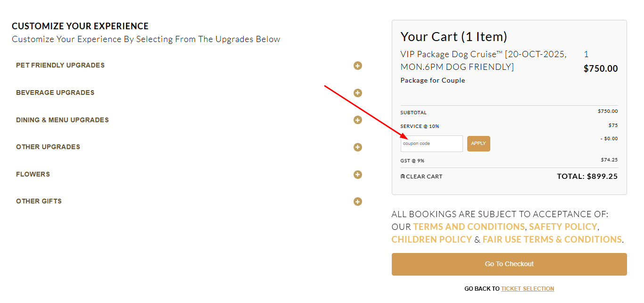Open the Ticket Selection link
Viewport: 644px width, 303px height.
pos(528,288)
